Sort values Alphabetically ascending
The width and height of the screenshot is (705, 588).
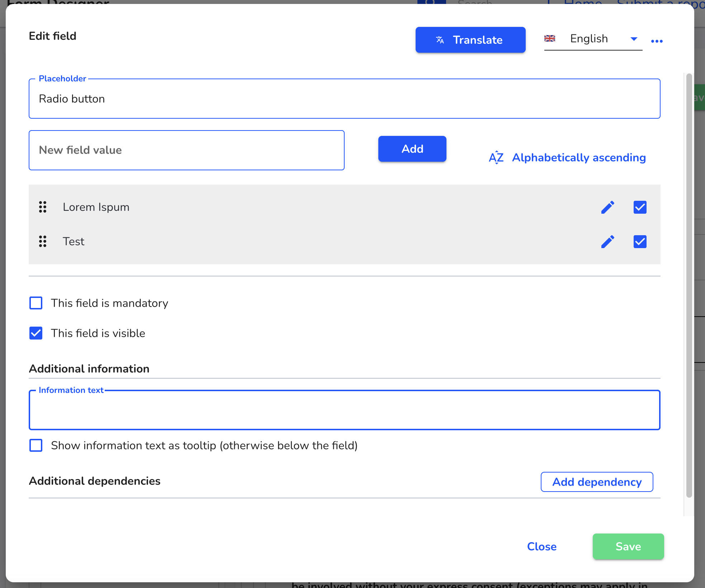(x=567, y=157)
